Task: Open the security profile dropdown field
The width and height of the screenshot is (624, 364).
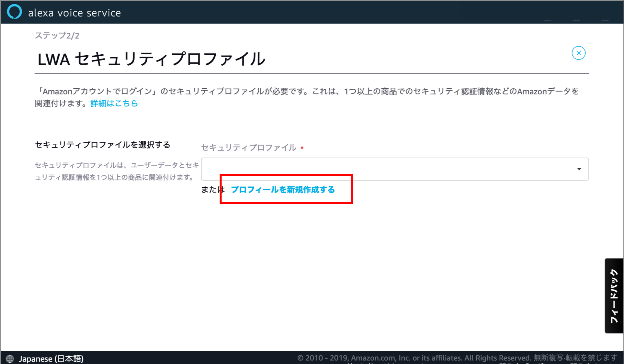Action: (389, 169)
